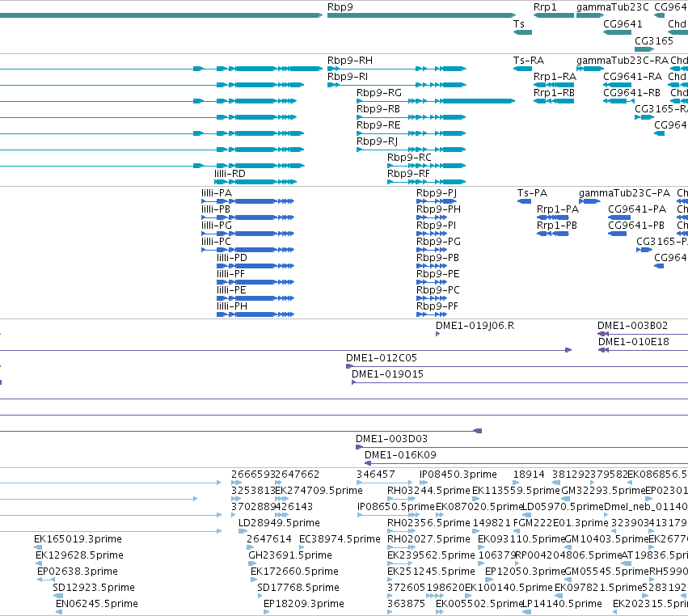
Task: Select the Rbp9-PJ protein label
Action: 437,193
